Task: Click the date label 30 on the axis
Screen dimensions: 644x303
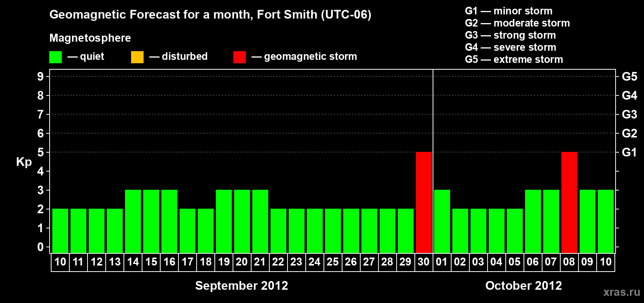Action: (x=424, y=262)
